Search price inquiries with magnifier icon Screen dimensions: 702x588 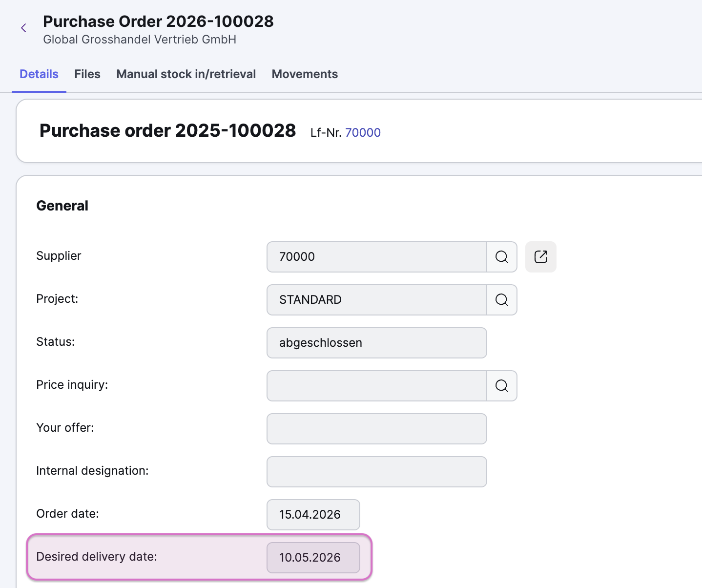(501, 386)
